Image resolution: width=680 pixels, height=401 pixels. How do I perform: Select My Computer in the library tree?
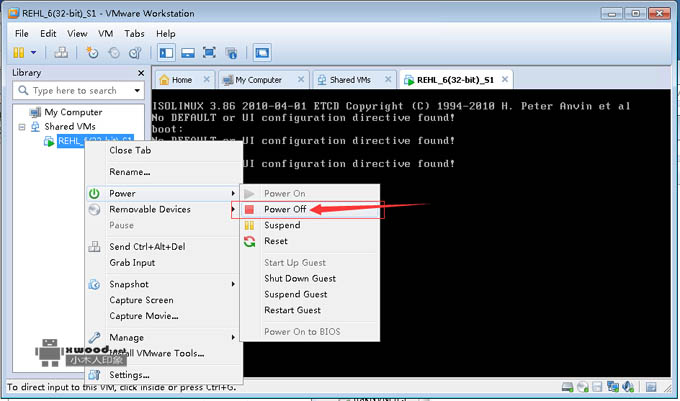[x=73, y=112]
